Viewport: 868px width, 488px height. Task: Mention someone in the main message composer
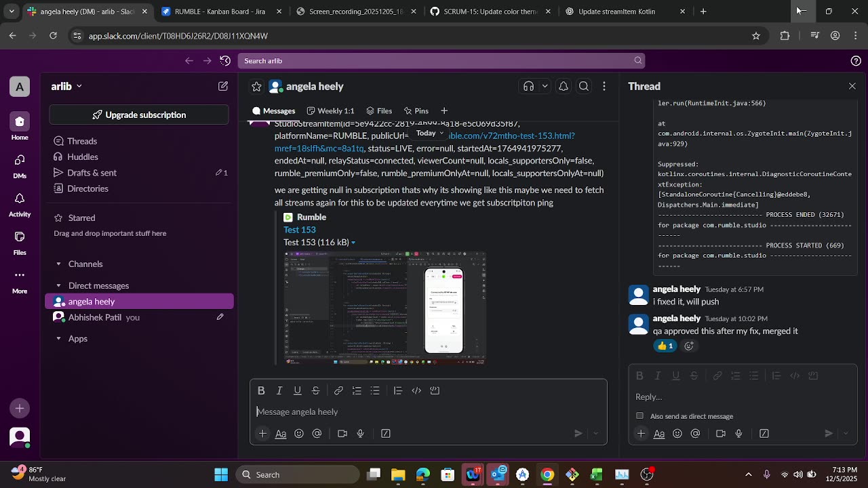(317, 433)
